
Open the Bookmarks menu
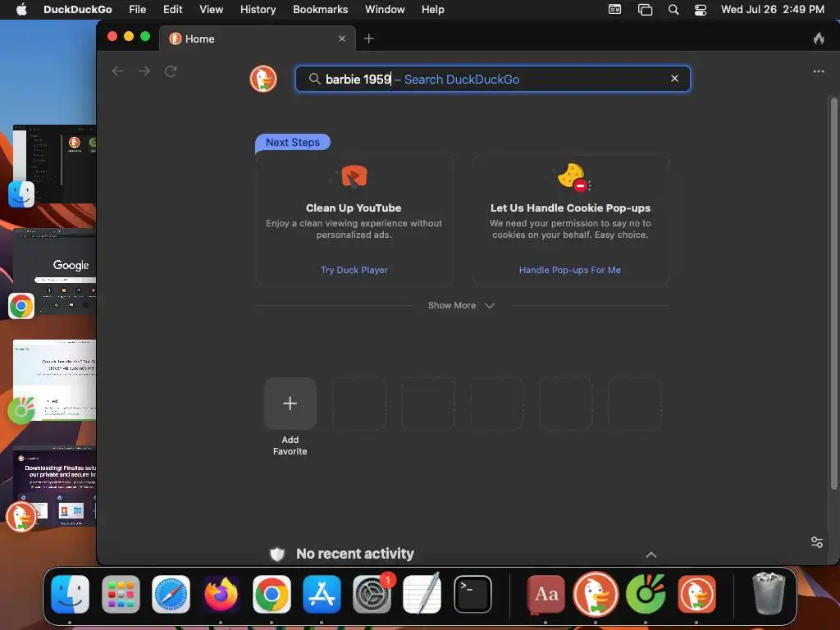tap(321, 10)
